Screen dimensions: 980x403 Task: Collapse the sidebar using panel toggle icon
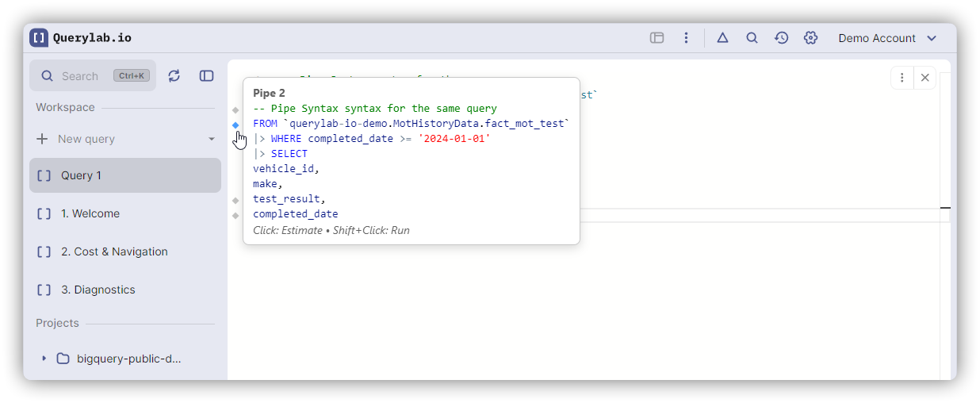(x=206, y=75)
